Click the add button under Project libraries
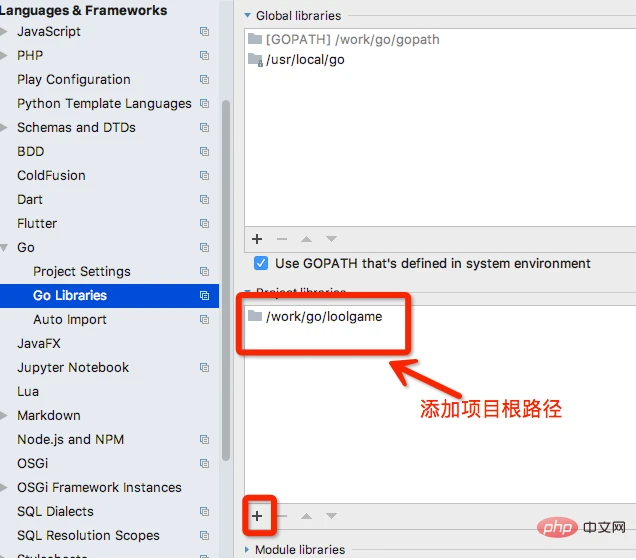636x560 pixels. [x=257, y=516]
